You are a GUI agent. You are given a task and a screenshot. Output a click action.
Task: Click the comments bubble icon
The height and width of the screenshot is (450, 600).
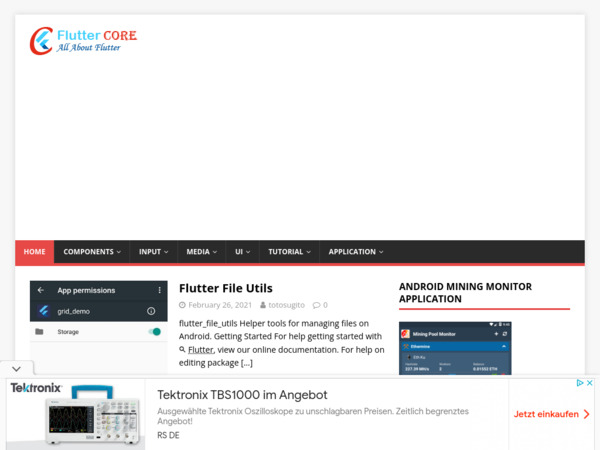pyautogui.click(x=317, y=305)
